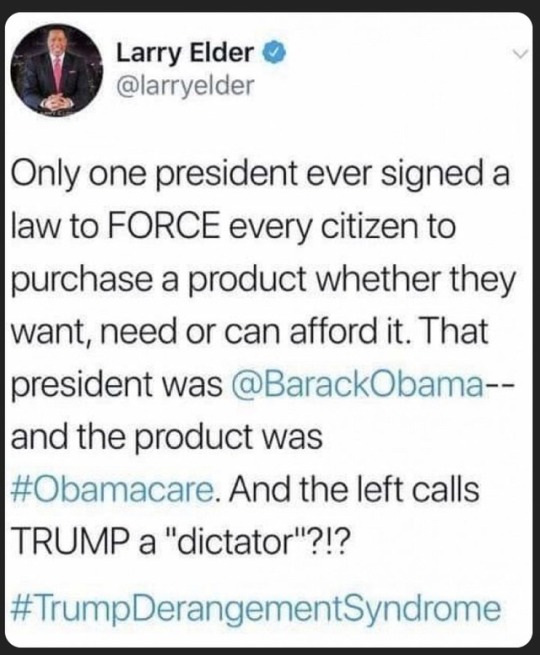Viewport: 540px width, 655px height.
Task: Select the tweet's first line "Only one president"
Action: click(x=154, y=175)
